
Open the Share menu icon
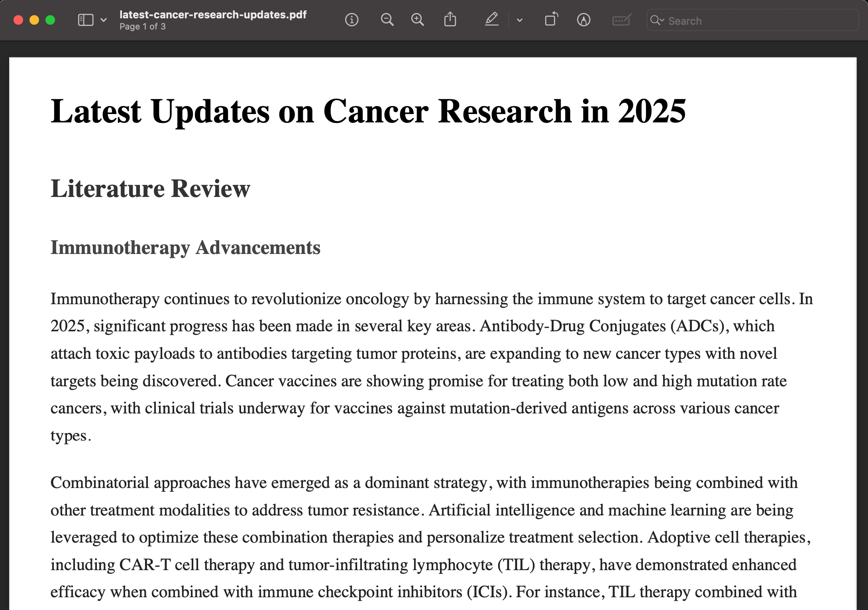pos(450,19)
